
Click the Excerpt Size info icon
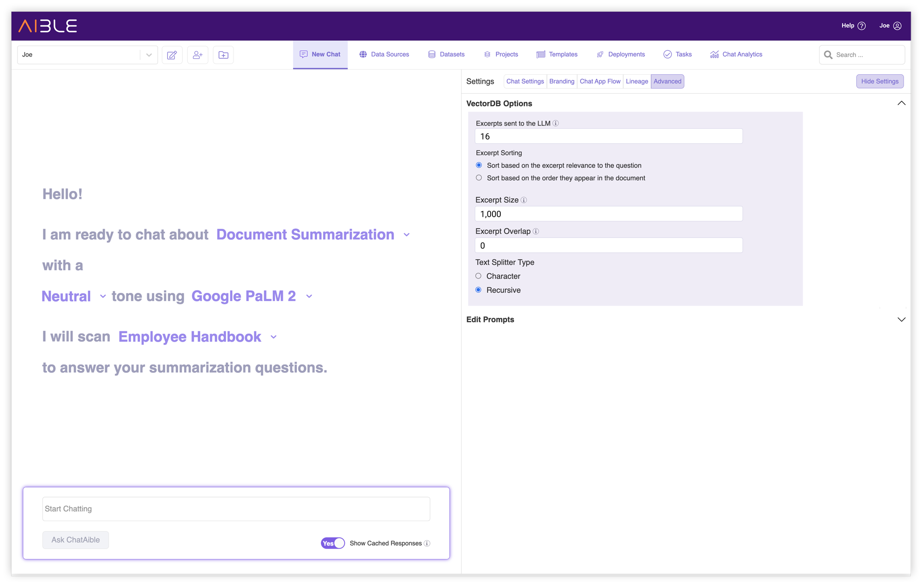point(524,200)
